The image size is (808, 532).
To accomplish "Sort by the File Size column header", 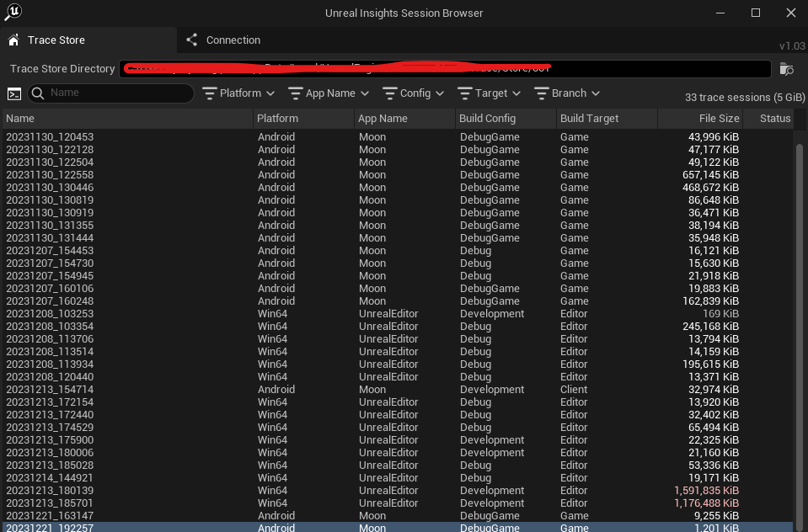I will [700, 119].
